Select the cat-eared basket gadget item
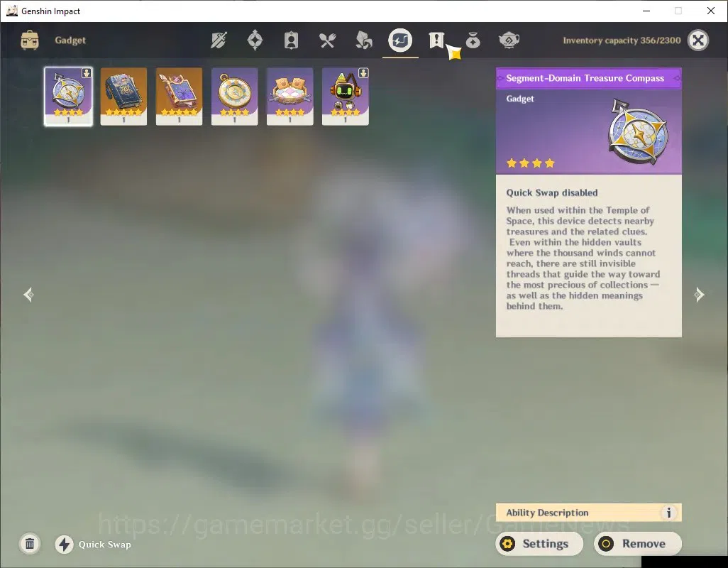This screenshot has height=568, width=728. point(289,97)
